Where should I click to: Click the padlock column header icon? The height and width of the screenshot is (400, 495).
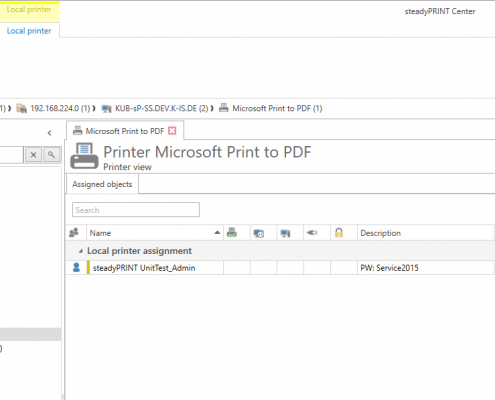pyautogui.click(x=339, y=233)
